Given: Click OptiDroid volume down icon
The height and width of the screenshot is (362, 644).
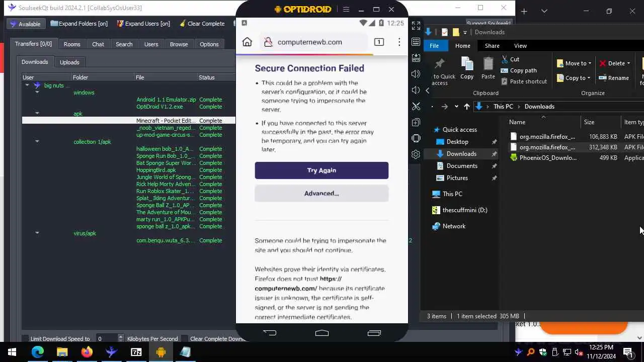Looking at the screenshot, I should point(416,90).
